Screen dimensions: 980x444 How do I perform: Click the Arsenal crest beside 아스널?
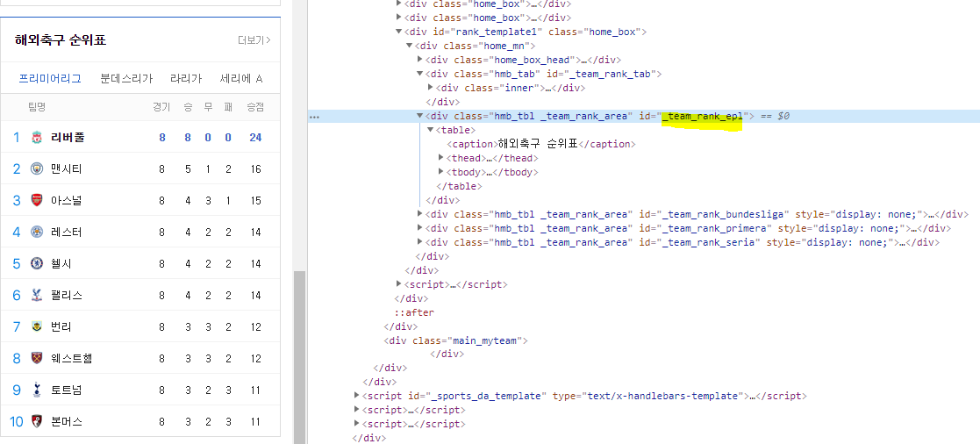37,201
